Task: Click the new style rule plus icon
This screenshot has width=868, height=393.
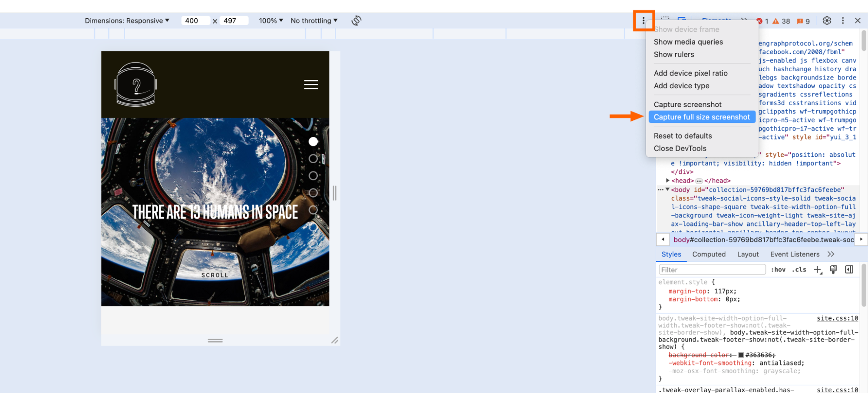Action: [x=818, y=269]
